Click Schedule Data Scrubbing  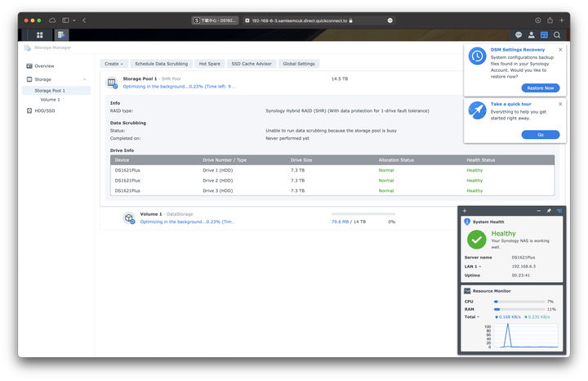(161, 64)
